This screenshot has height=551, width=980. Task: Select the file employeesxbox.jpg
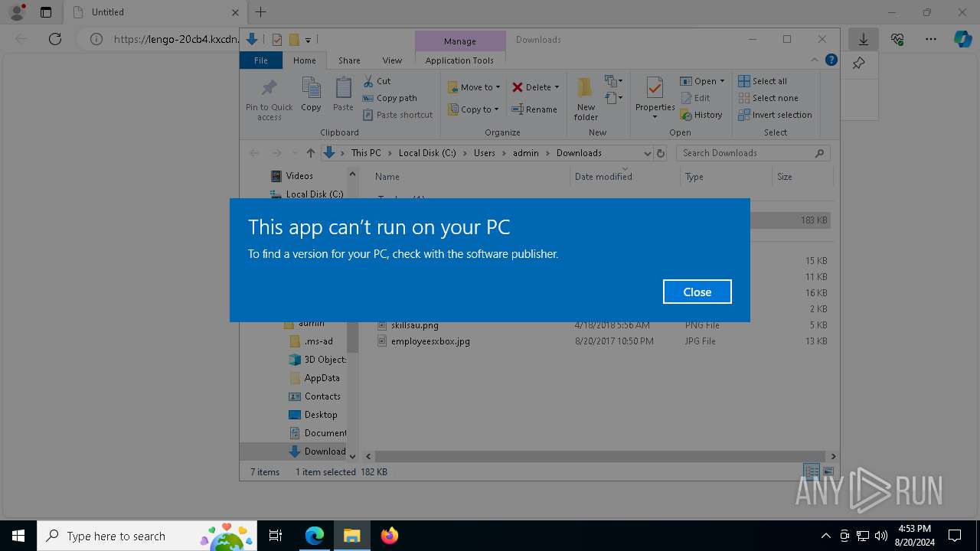click(430, 341)
